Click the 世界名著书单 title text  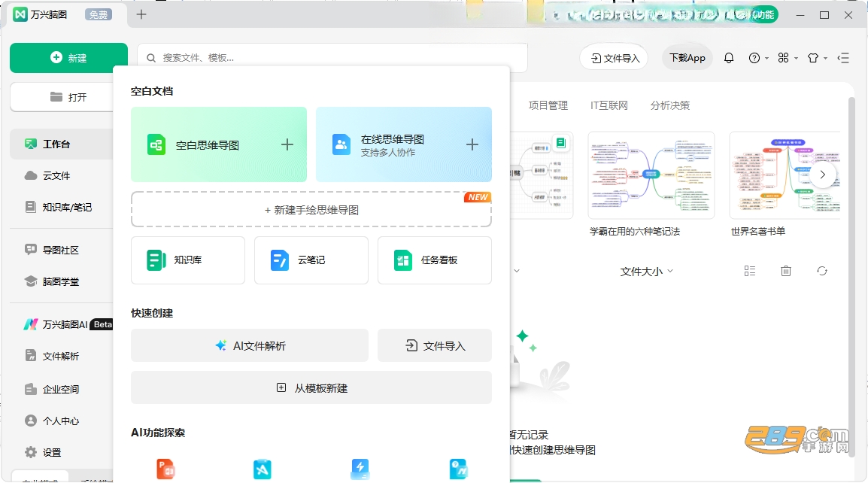tap(758, 232)
